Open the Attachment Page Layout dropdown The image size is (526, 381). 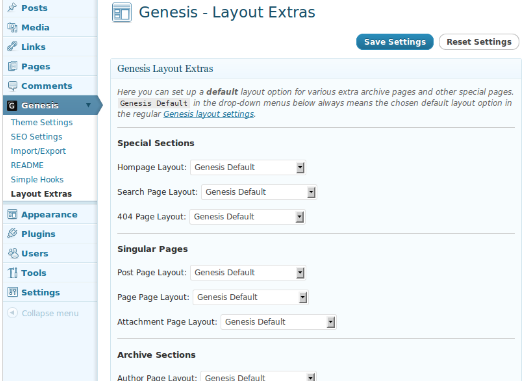(x=278, y=322)
